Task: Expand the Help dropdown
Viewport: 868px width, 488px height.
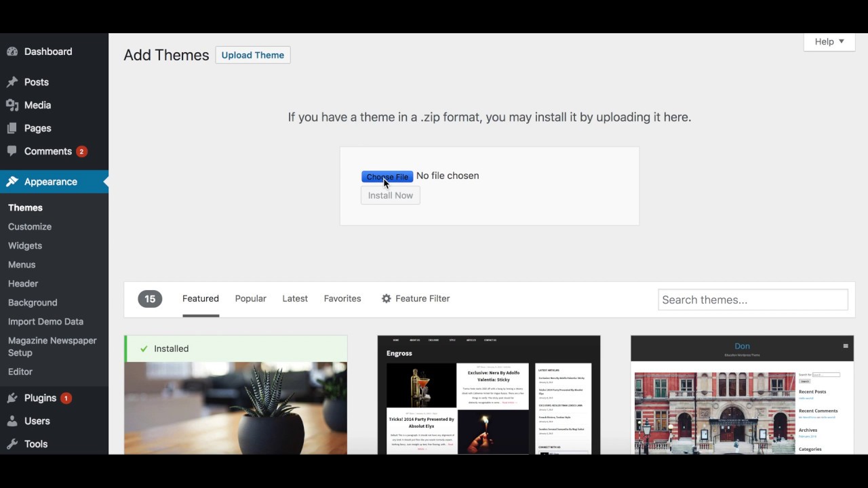Action: pyautogui.click(x=829, y=41)
